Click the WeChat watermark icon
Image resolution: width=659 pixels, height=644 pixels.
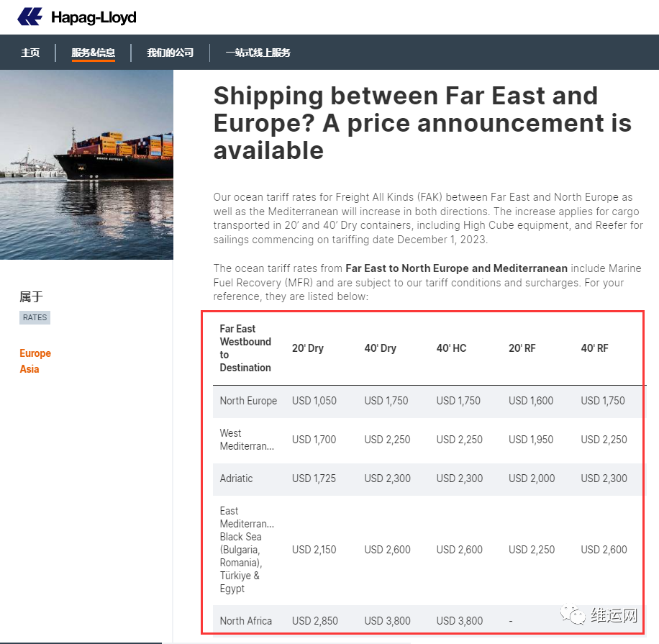coord(573,615)
